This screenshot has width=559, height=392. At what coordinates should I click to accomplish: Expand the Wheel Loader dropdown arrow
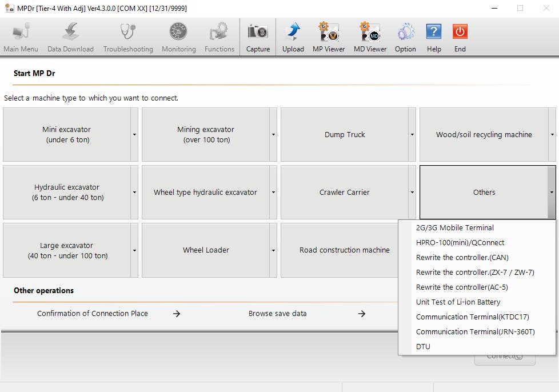point(273,250)
